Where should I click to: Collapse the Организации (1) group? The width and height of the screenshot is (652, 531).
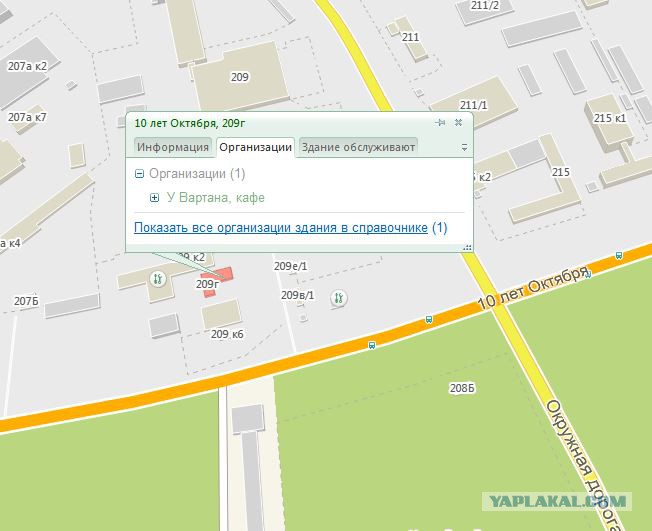pyautogui.click(x=140, y=174)
